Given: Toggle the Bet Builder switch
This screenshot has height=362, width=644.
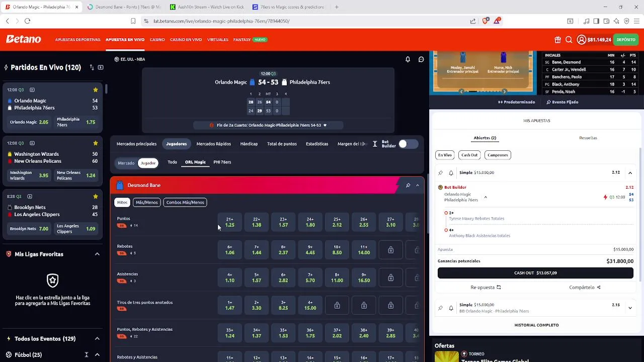Looking at the screenshot, I should (x=408, y=144).
